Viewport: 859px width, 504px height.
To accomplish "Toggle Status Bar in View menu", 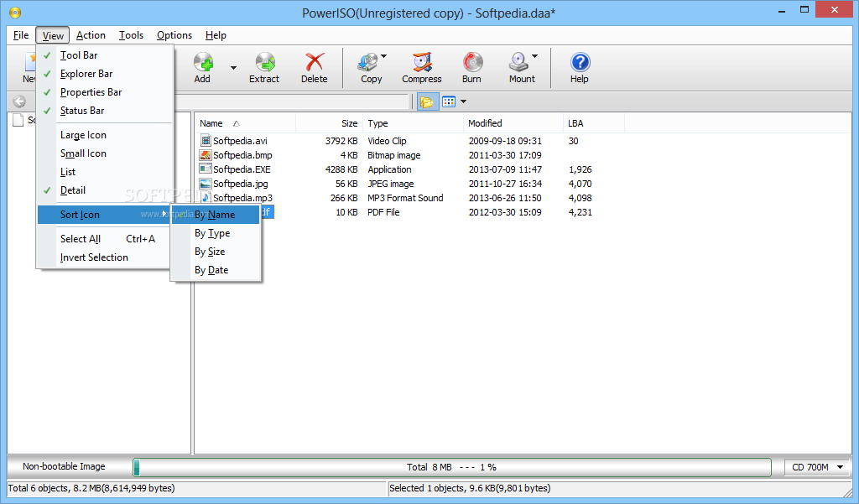I will [x=104, y=111].
